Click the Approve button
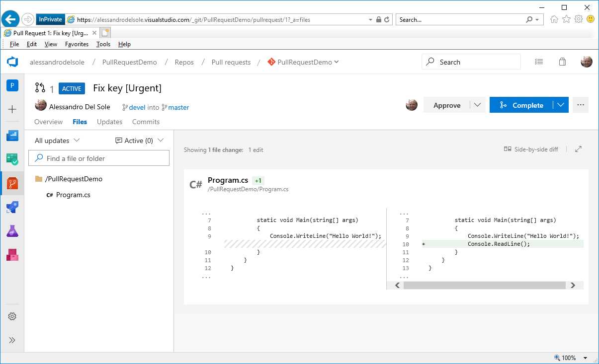Viewport: 599px width, 364px height. click(x=447, y=105)
